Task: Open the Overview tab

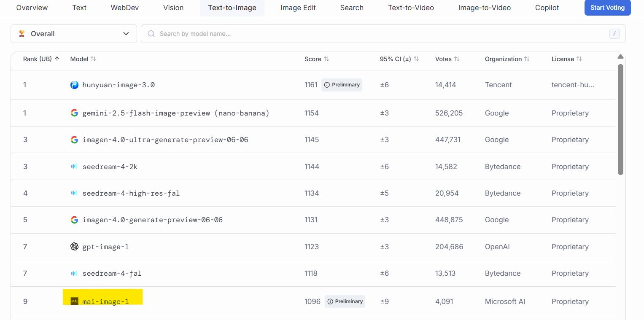Action: pyautogui.click(x=32, y=8)
